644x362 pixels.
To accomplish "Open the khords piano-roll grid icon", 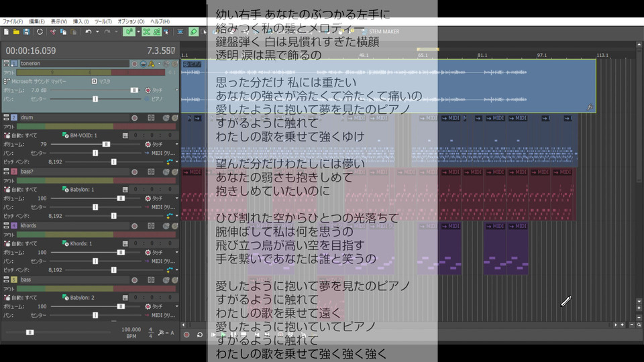I will pyautogui.click(x=151, y=226).
